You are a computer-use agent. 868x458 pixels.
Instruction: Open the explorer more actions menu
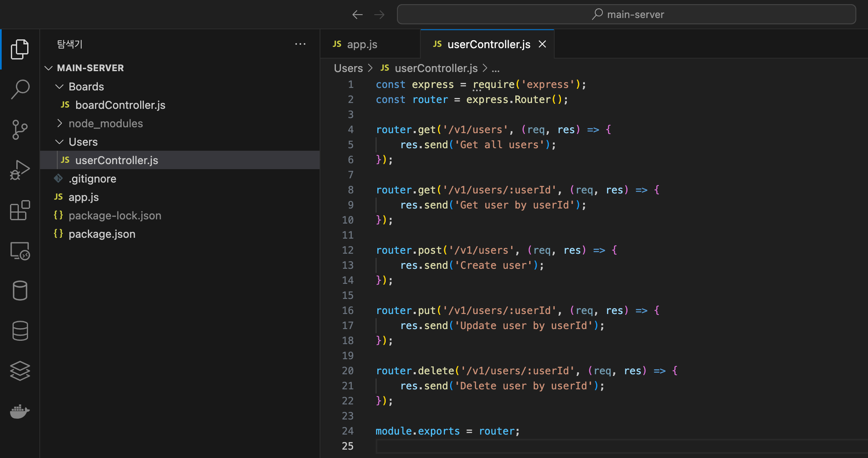coord(300,44)
